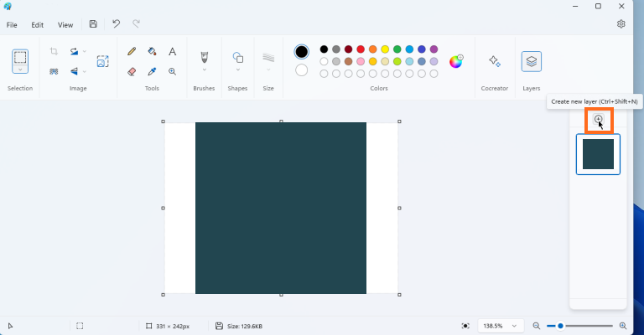Click the Undo arrow
Screen dimensions: 644x335
click(117, 24)
